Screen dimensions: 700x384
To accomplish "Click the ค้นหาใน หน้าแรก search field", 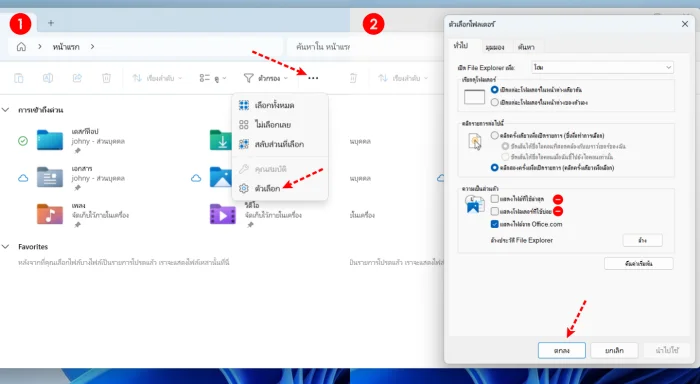I will pos(319,46).
